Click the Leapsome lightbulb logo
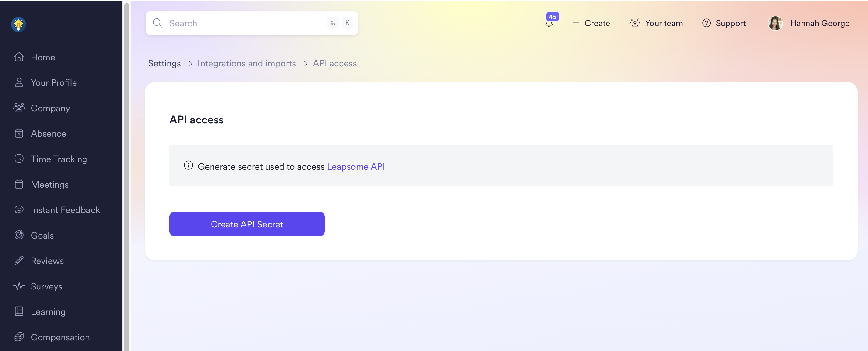The image size is (868, 351). [19, 24]
